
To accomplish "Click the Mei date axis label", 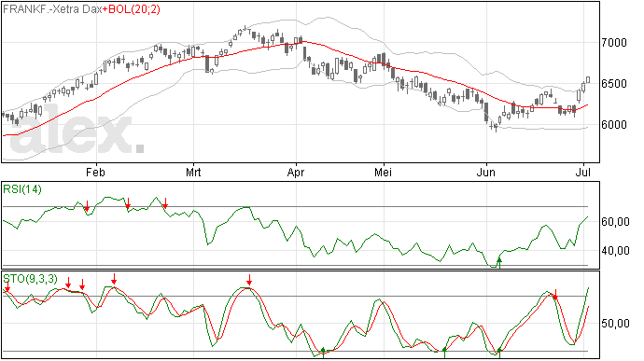I will (383, 172).
